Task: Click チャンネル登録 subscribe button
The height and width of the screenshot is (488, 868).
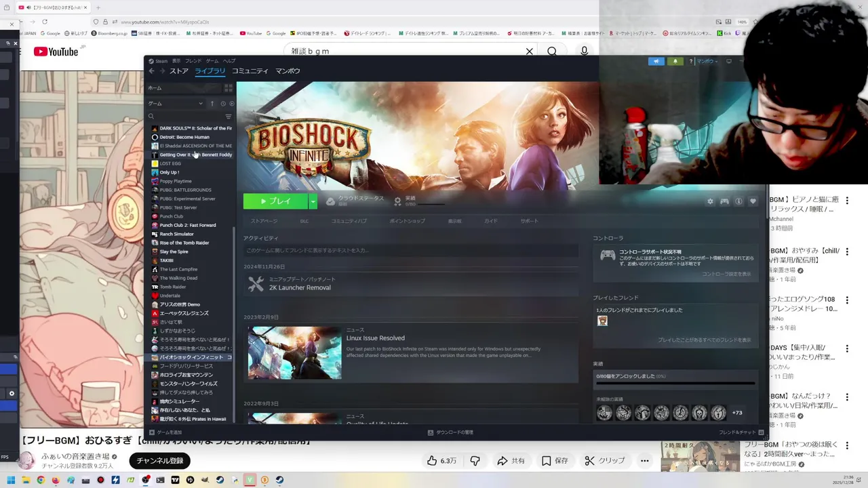Action: [x=160, y=461]
